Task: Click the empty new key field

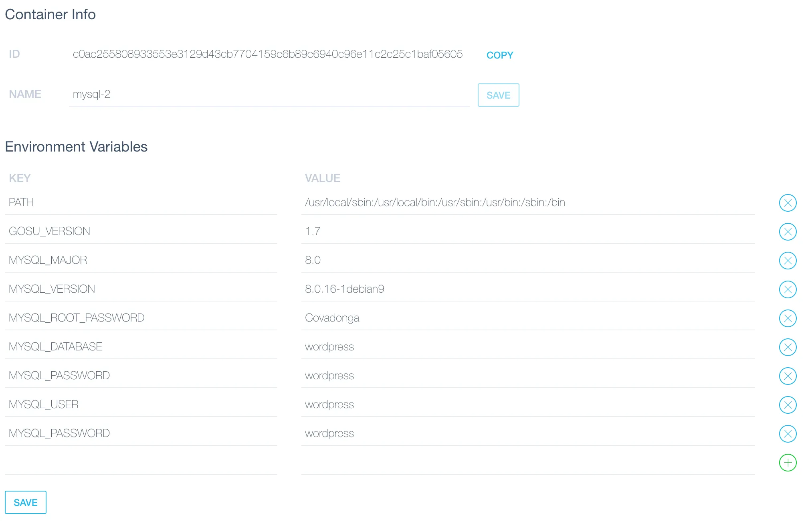Action: [x=141, y=462]
